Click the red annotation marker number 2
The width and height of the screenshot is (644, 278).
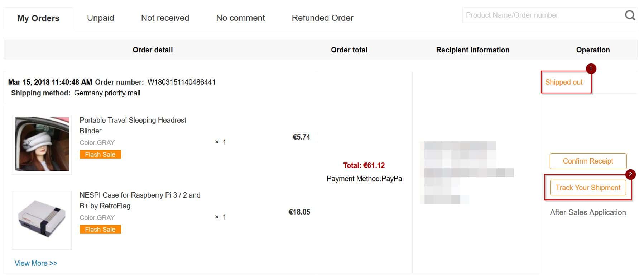pyautogui.click(x=630, y=175)
